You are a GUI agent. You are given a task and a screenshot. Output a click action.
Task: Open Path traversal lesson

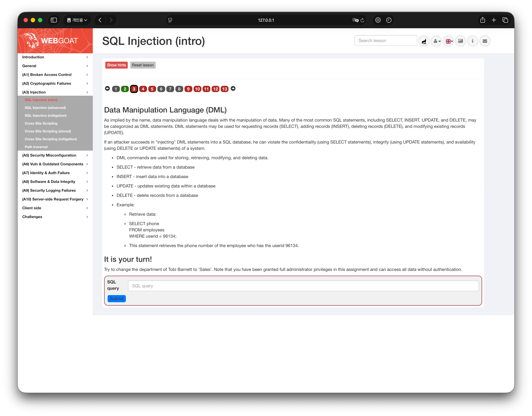click(x=36, y=147)
